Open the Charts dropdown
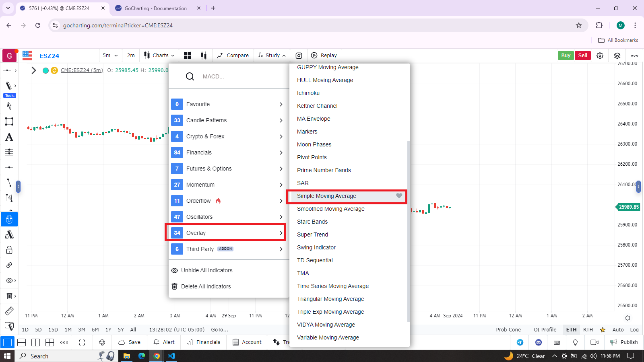This screenshot has width=644, height=362. [160, 56]
